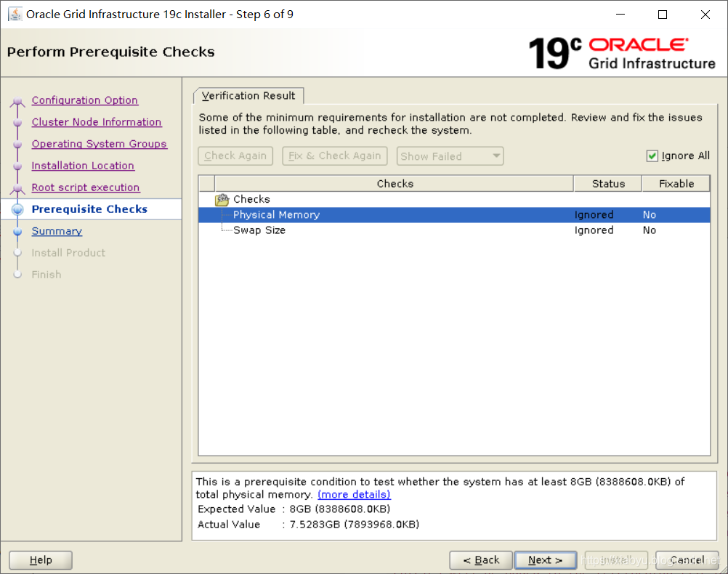728x574 pixels.
Task: Select the Checks root tree node
Action: pos(251,199)
